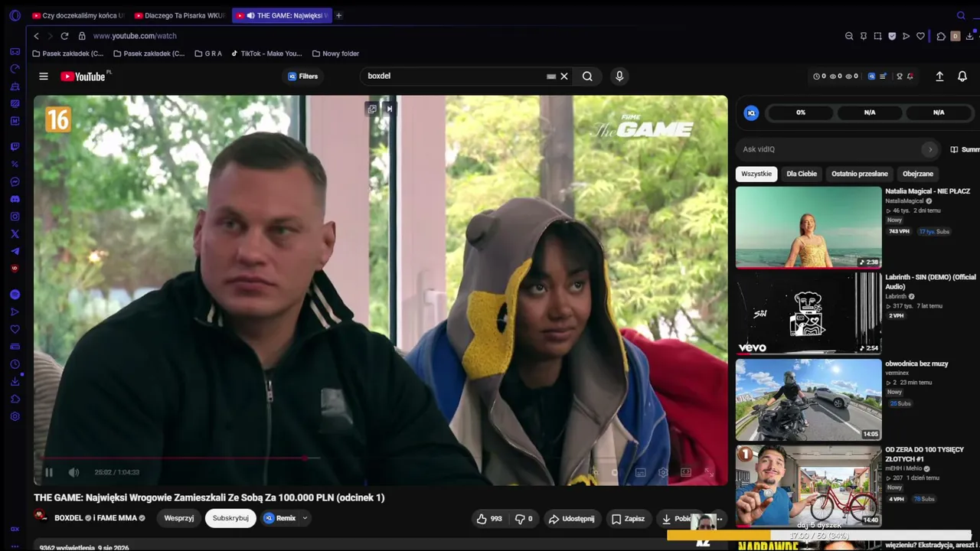This screenshot has width=980, height=551.
Task: Open the on-screen keyboard in search box
Action: click(x=551, y=77)
